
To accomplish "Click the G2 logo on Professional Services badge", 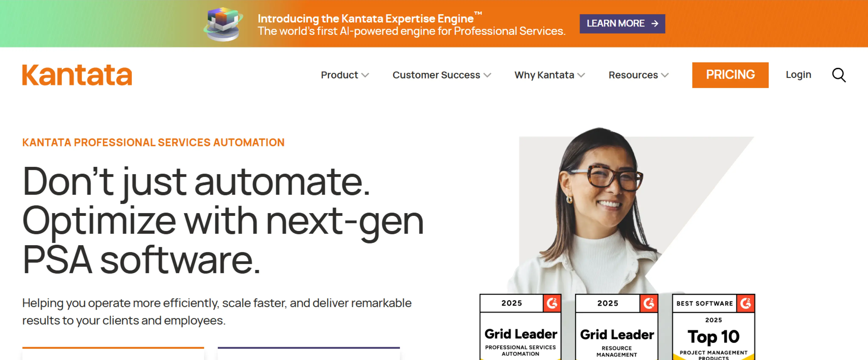I will coord(552,303).
